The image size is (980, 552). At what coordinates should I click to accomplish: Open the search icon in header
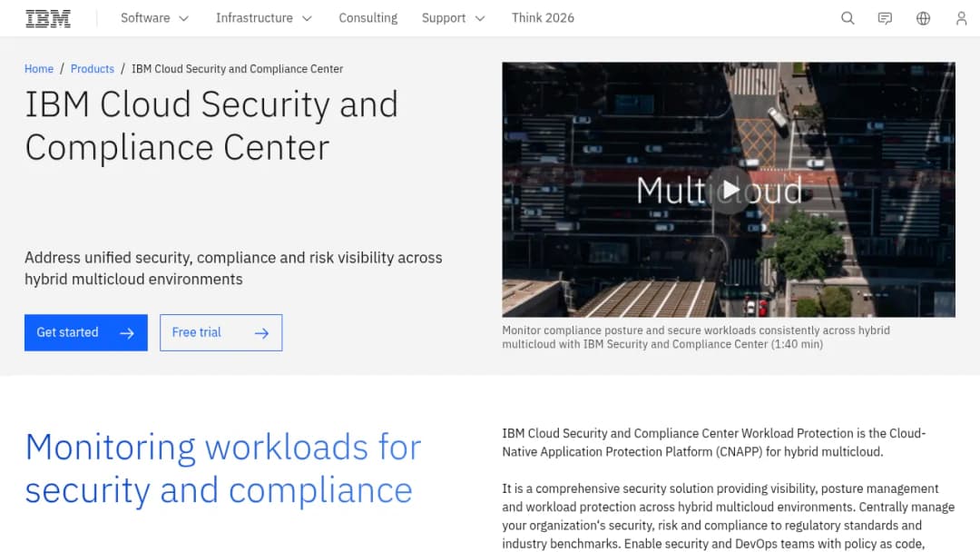point(848,18)
